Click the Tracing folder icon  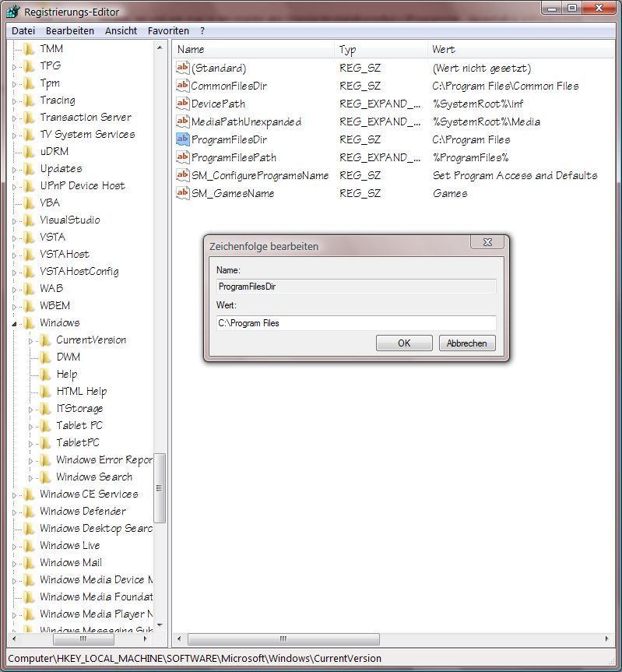point(29,100)
